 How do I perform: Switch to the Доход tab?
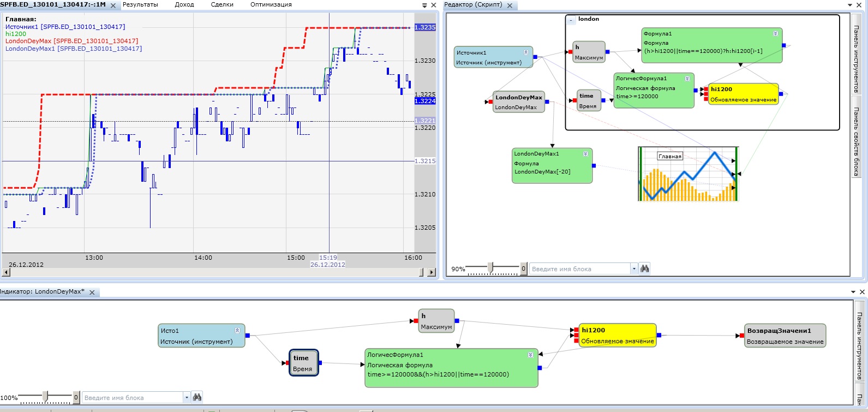coord(184,4)
